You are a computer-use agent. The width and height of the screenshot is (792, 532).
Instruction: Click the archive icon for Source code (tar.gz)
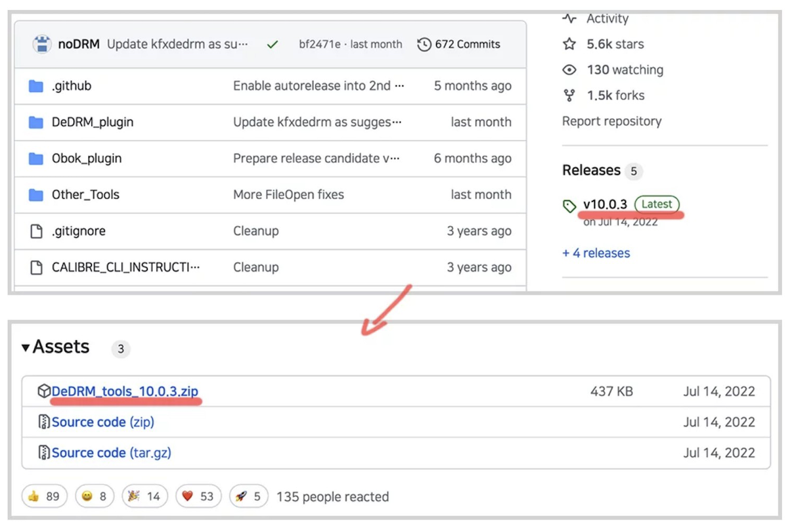point(44,453)
